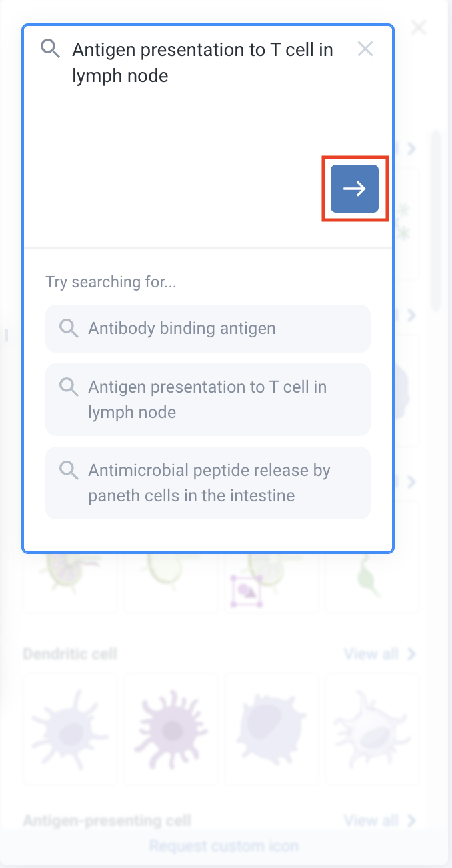Click magnifier icon beside 'Antibody binding antigen'

(69, 327)
